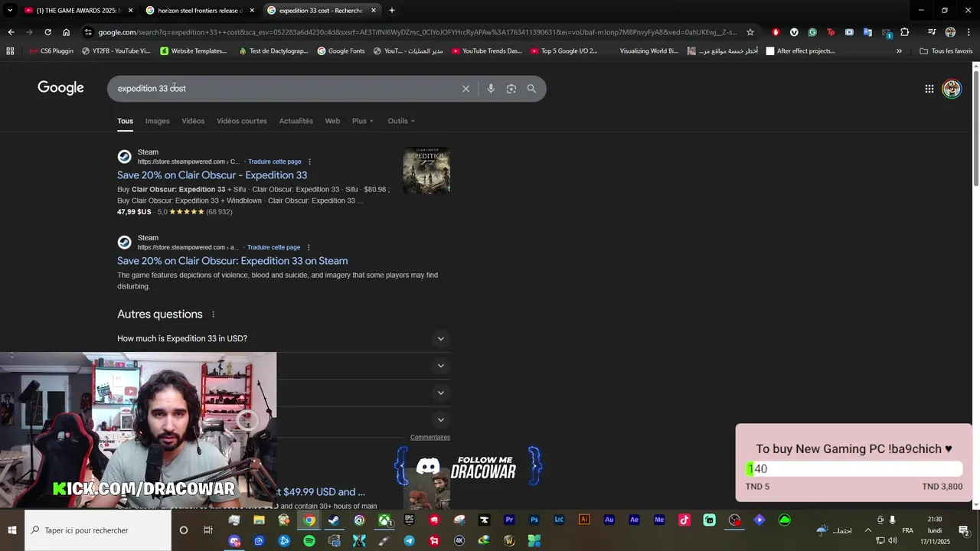Screen dimensions: 980x551
Task: Open Lightroom Classic from the taskbar
Action: (559, 520)
